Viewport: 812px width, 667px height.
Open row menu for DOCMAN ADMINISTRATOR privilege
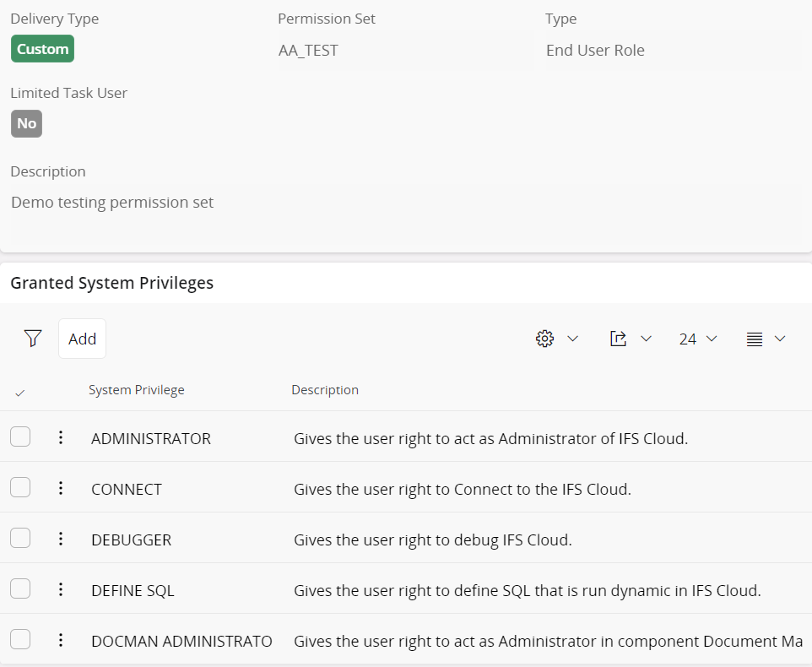[x=61, y=640]
